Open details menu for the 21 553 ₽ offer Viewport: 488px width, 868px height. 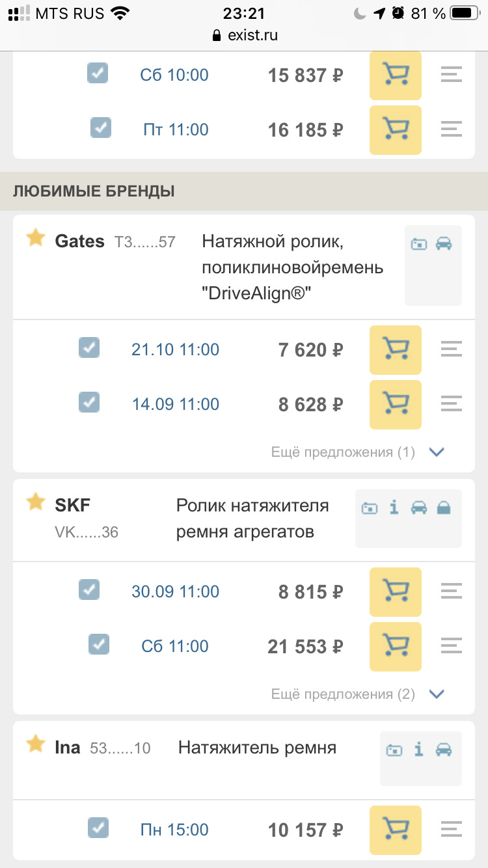click(x=451, y=647)
